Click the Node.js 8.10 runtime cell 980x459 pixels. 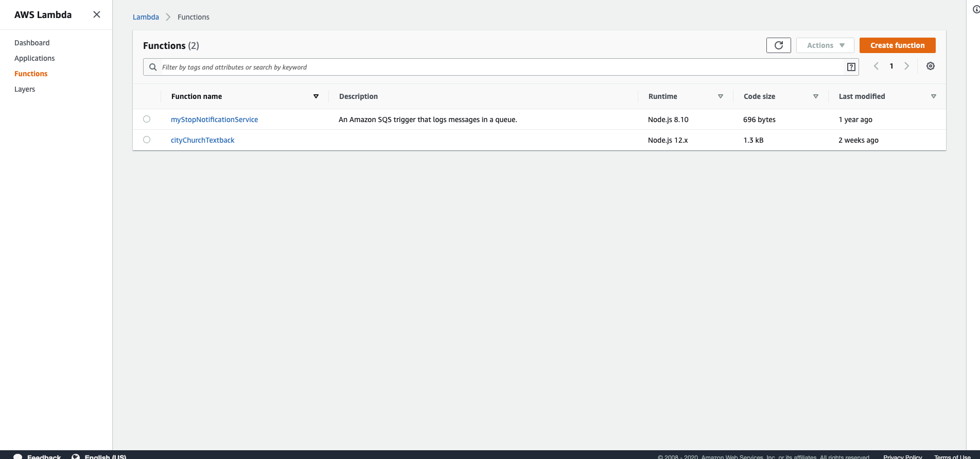[668, 120]
